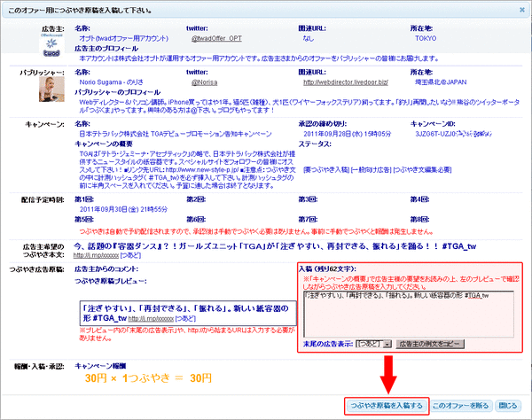532x420 pixels.
Task: Click the publisher baby photo thumbnail
Action: click(x=51, y=89)
